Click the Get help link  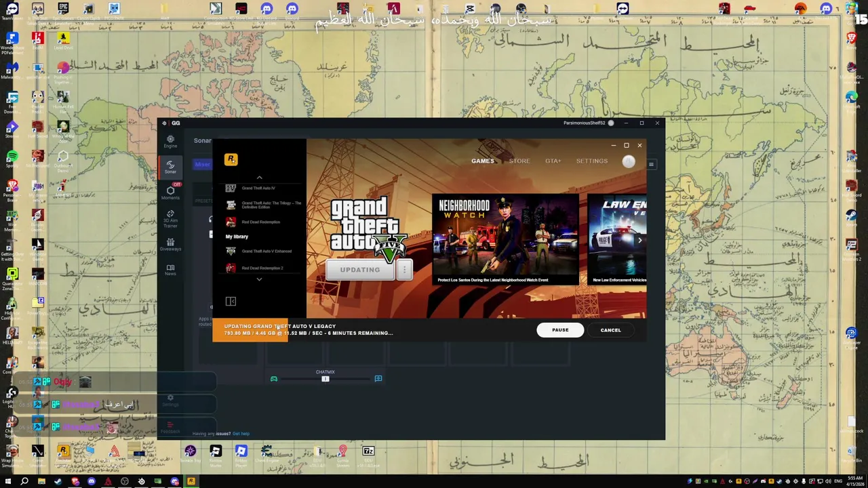click(241, 434)
